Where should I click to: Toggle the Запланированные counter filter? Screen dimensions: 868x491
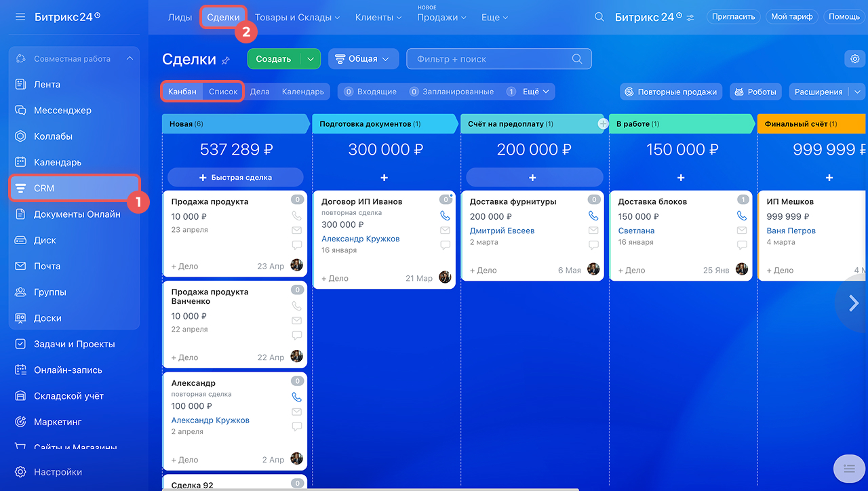click(452, 92)
